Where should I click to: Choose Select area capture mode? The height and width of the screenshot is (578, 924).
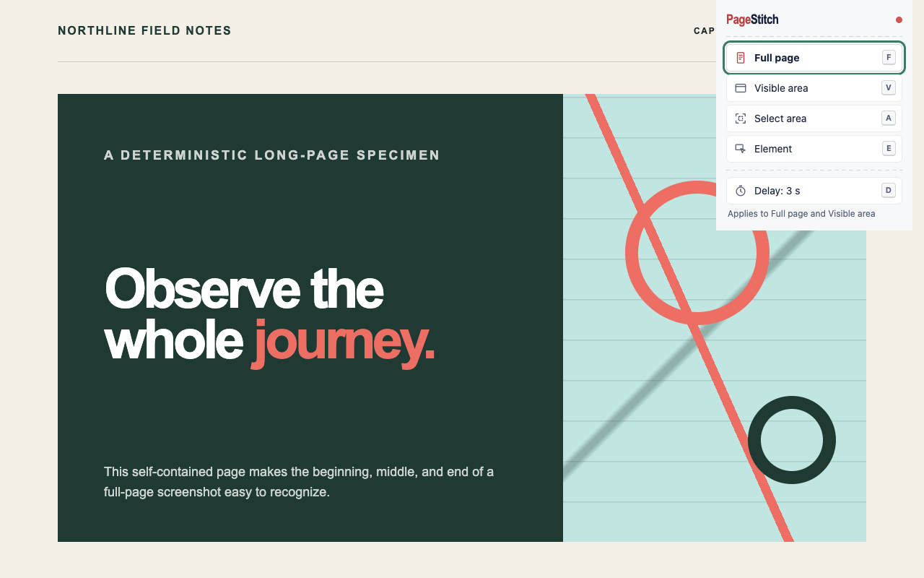(x=814, y=118)
